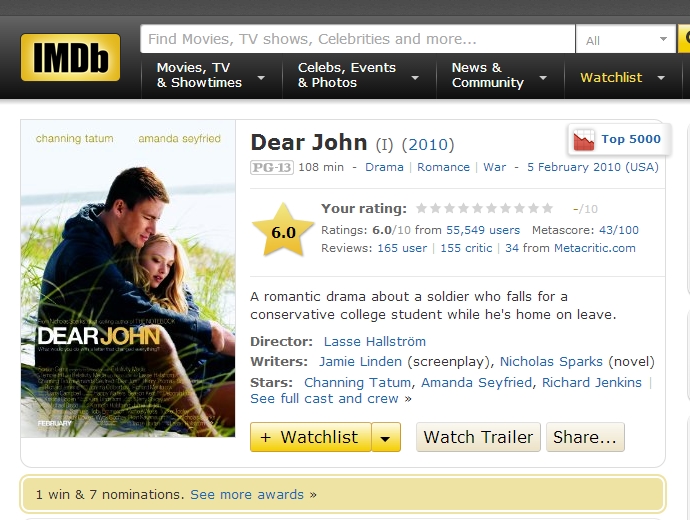Select the War genre link
The height and width of the screenshot is (520, 690).
(495, 167)
